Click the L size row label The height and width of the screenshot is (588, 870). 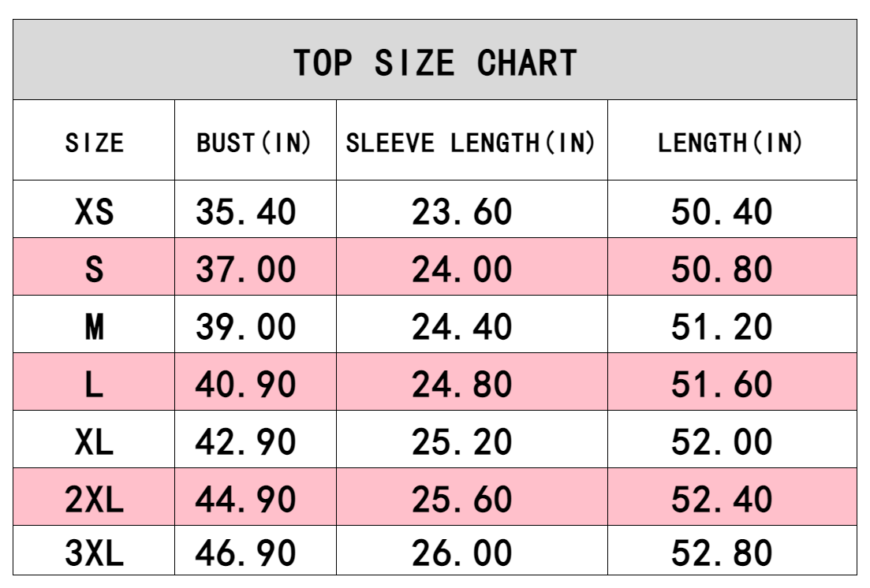coord(94,384)
